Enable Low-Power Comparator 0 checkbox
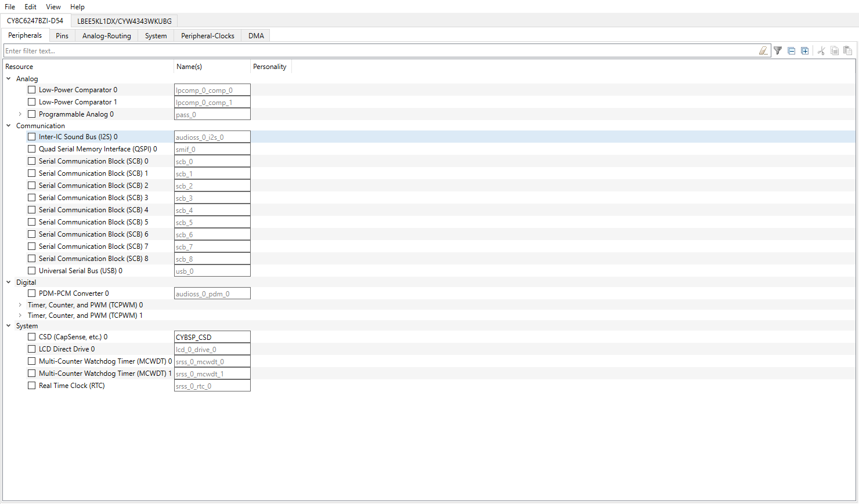The width and height of the screenshot is (859, 504). [32, 90]
